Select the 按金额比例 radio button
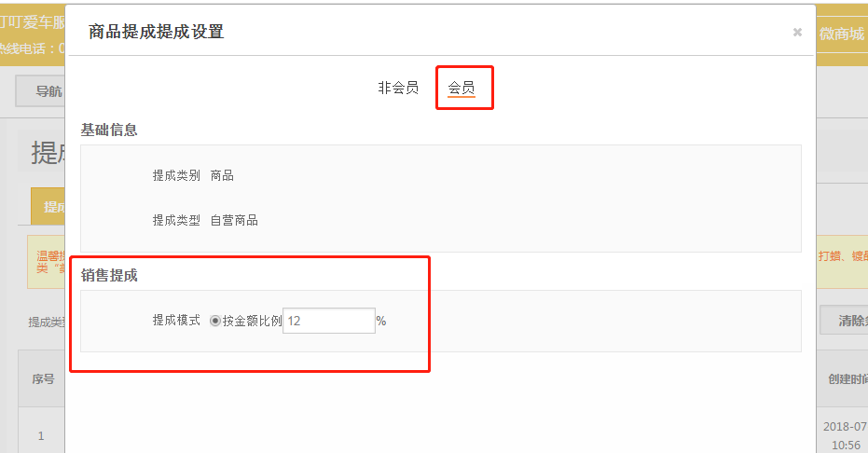The image size is (868, 453). coord(215,321)
